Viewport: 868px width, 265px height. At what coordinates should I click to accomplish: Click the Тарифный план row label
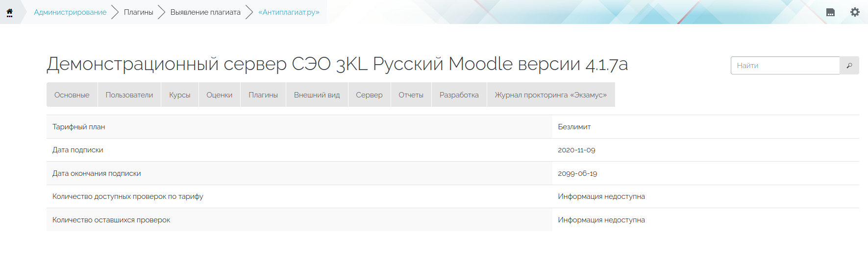(79, 127)
